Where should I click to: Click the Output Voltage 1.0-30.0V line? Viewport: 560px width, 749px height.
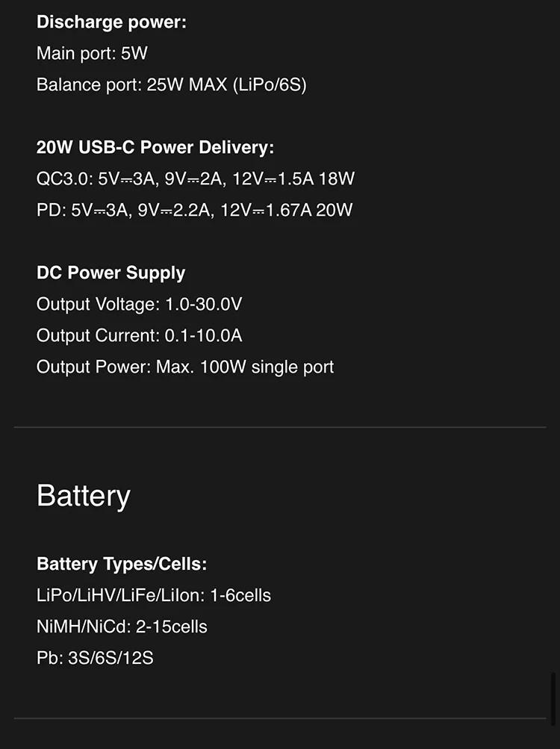(139, 305)
